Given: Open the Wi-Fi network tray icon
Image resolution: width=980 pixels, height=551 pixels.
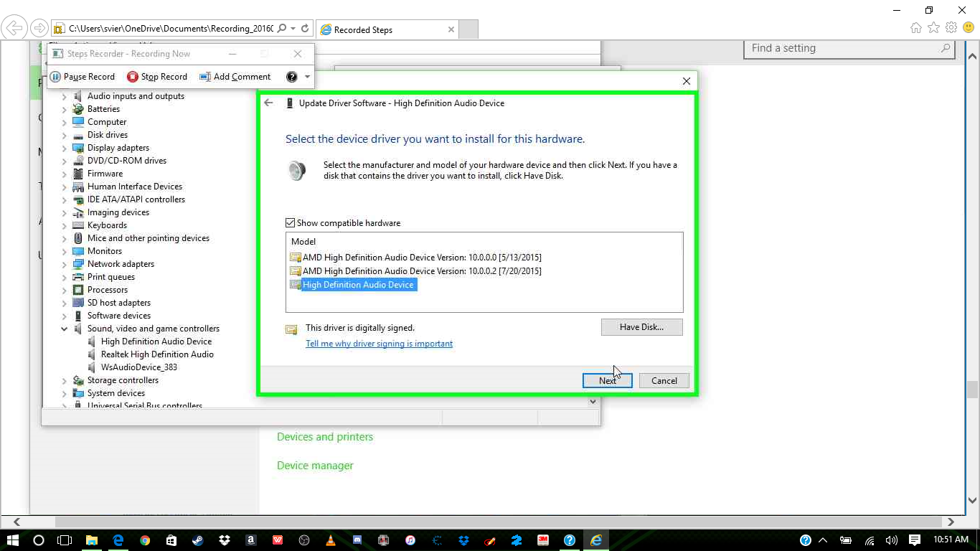Looking at the screenshot, I should [870, 540].
